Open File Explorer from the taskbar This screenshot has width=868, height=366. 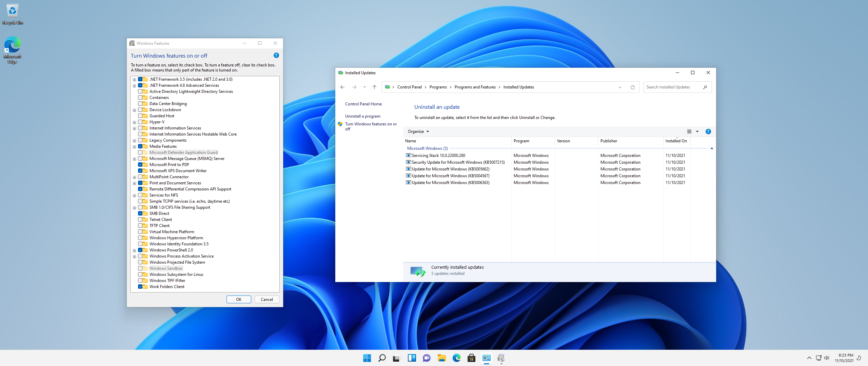(441, 358)
